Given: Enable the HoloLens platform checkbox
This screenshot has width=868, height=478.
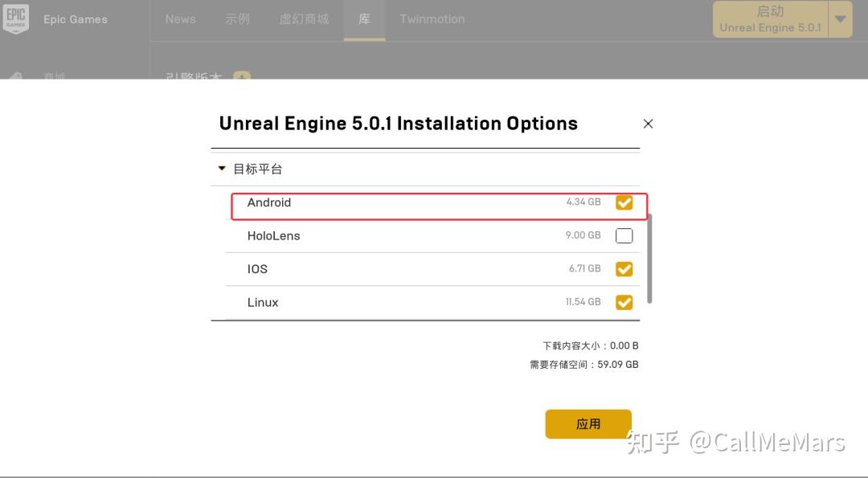Looking at the screenshot, I should pyautogui.click(x=624, y=235).
